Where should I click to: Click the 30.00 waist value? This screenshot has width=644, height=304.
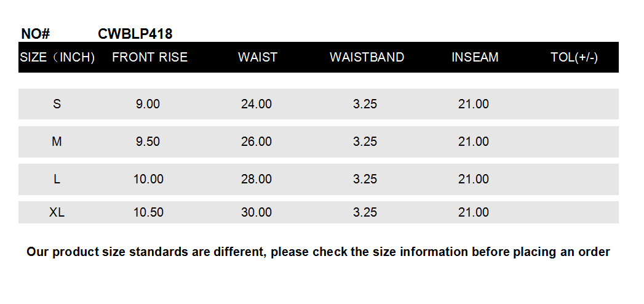point(256,212)
